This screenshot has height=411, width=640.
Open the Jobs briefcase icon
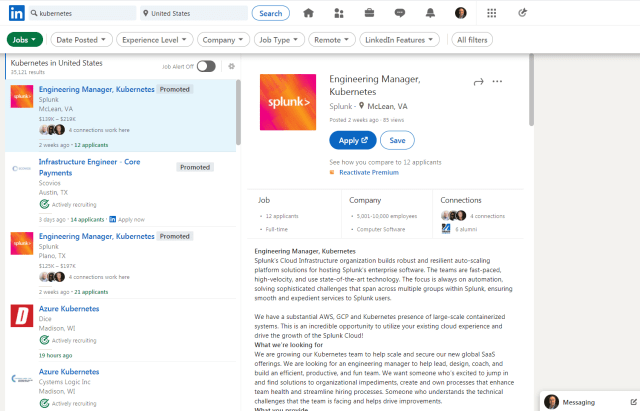(369, 13)
